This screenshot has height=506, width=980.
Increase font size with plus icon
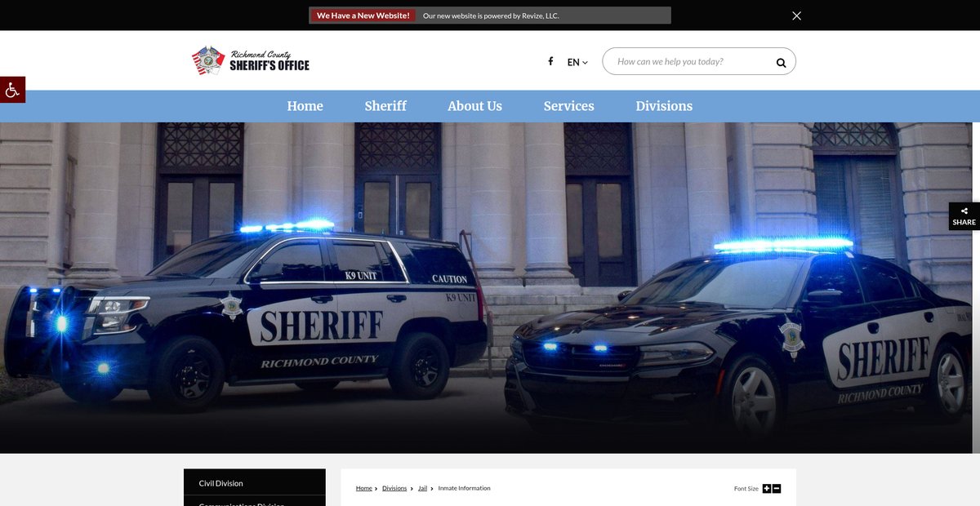[x=767, y=488]
